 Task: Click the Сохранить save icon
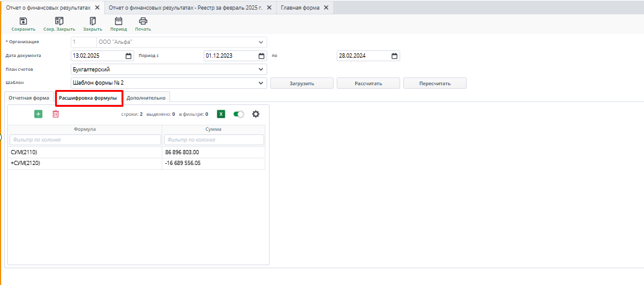(23, 21)
